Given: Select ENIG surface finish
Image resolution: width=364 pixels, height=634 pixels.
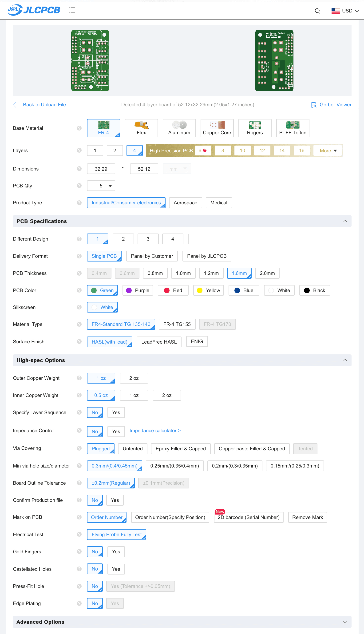Looking at the screenshot, I should point(197,341).
